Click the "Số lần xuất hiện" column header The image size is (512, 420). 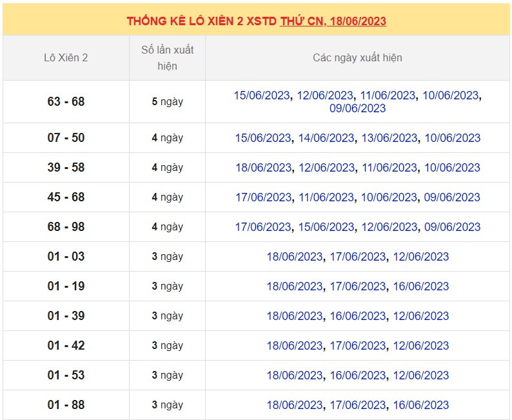coord(167,57)
